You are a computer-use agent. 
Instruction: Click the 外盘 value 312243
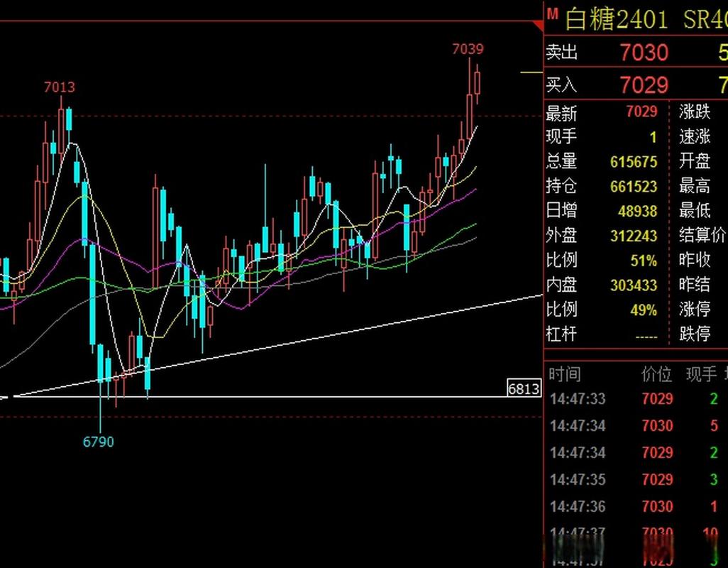tap(633, 236)
